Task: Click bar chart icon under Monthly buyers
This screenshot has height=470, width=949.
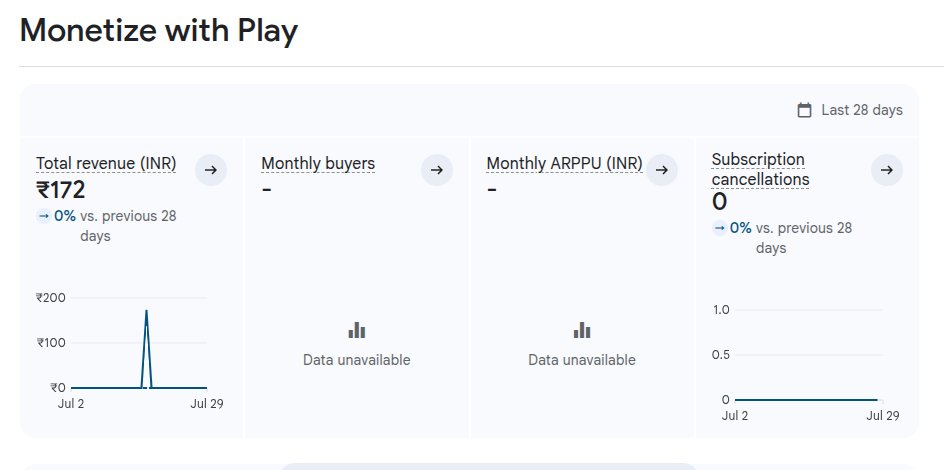Action: coord(357,330)
